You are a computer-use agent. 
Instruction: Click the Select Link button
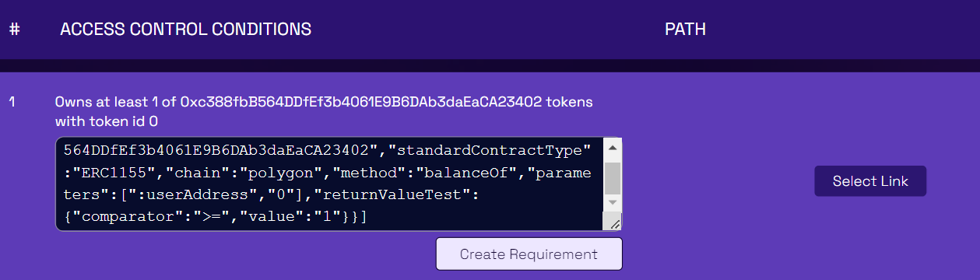(x=870, y=181)
